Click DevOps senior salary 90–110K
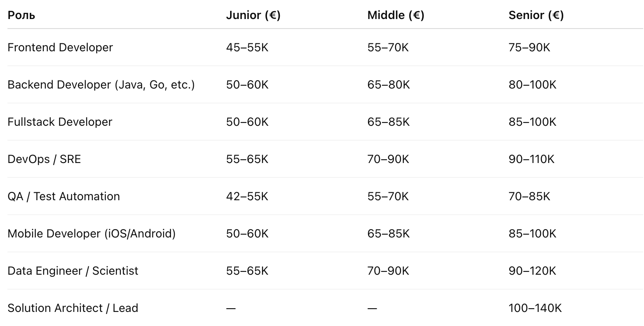 click(531, 159)
